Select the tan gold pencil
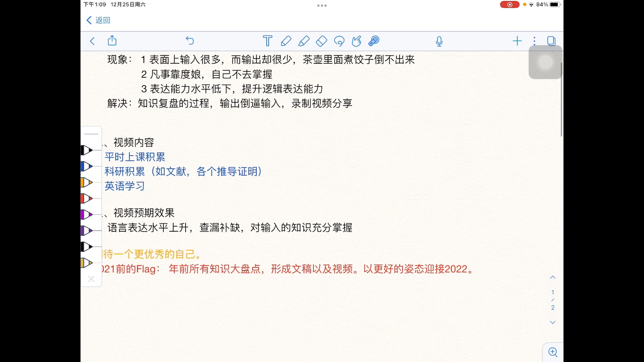Image resolution: width=644 pixels, height=362 pixels. [87, 263]
